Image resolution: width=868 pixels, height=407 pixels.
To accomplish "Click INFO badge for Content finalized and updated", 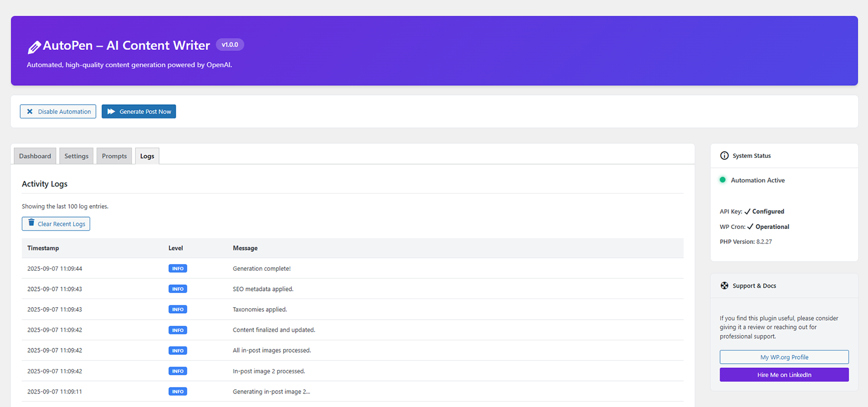I will [178, 330].
